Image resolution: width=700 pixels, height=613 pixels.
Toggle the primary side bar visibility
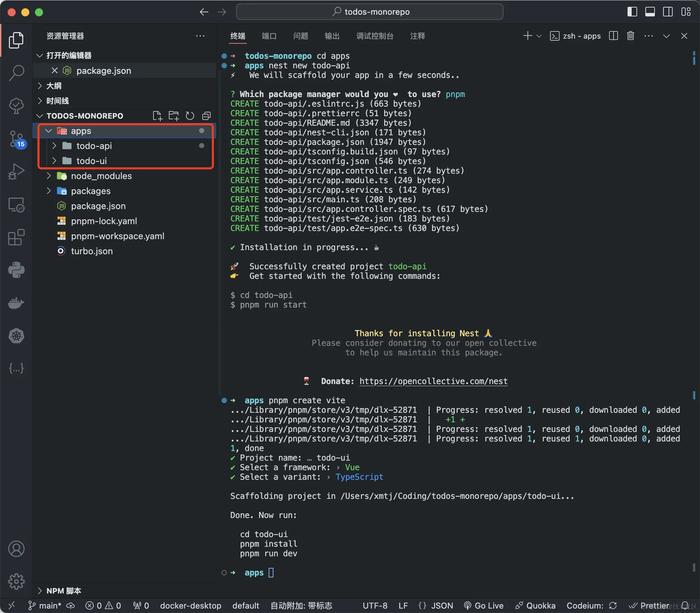[x=632, y=12]
